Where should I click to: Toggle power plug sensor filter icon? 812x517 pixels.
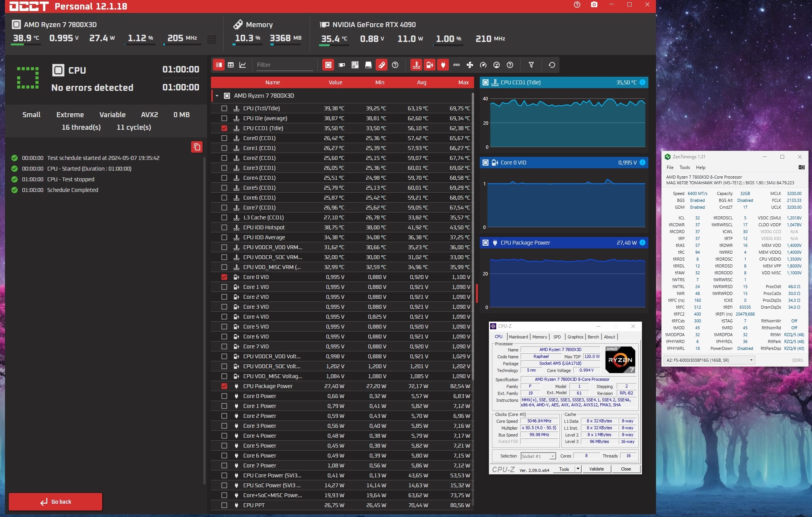pos(443,65)
